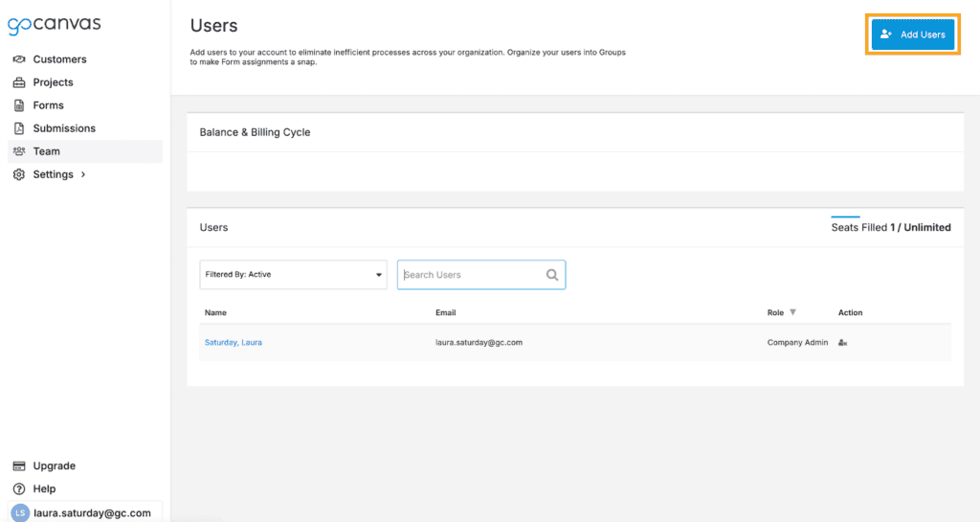Image resolution: width=980 pixels, height=522 pixels.
Task: Click the remove user icon for Laura Saturday
Action: click(842, 343)
